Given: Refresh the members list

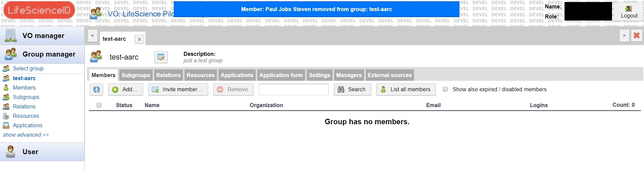Looking at the screenshot, I should (96, 90).
